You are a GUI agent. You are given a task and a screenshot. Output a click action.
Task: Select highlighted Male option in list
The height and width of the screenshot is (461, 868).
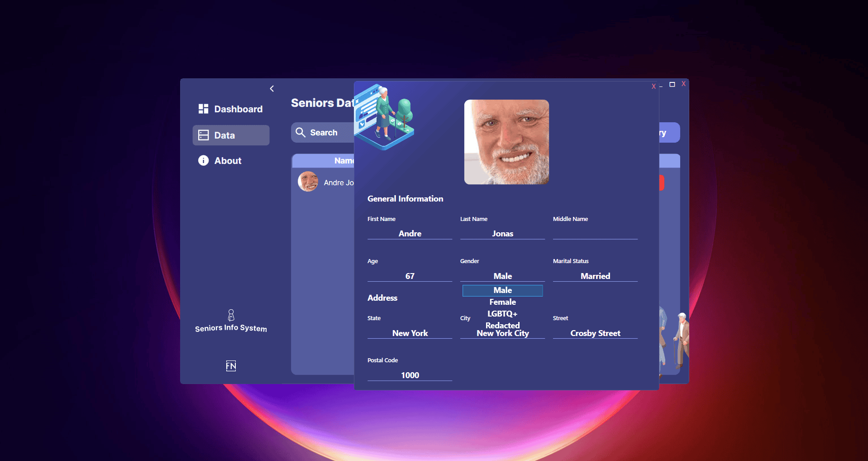502,290
